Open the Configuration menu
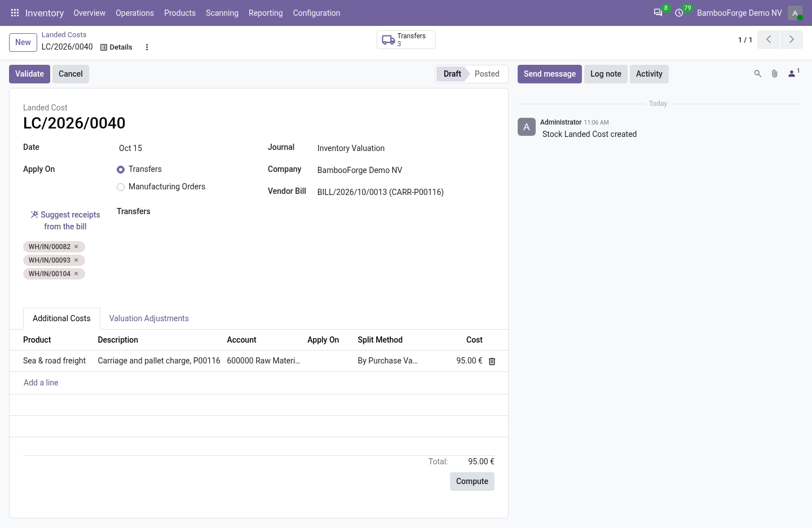 (316, 13)
